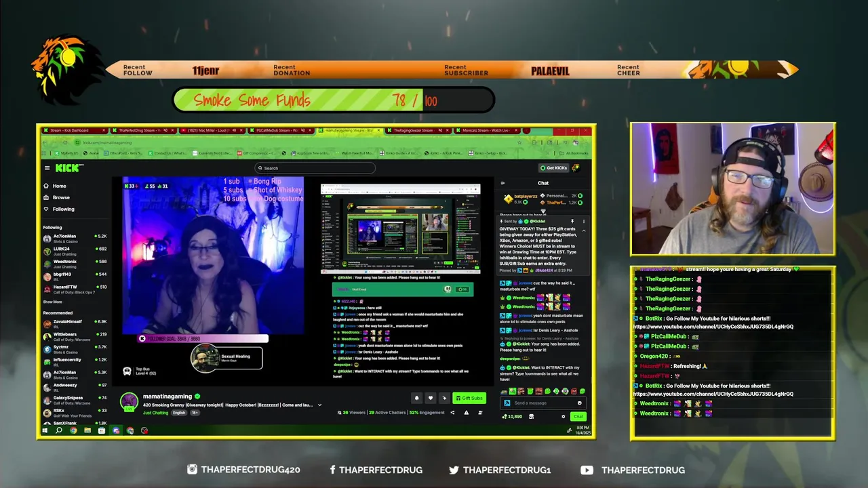This screenshot has width=868, height=488.
Task: Open the Just Chatting category link
Action: (x=155, y=413)
